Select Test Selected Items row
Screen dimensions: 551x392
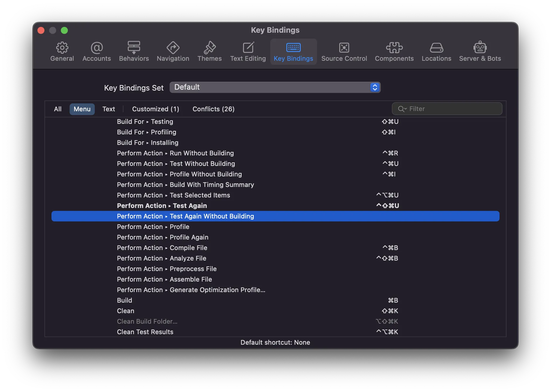click(275, 195)
